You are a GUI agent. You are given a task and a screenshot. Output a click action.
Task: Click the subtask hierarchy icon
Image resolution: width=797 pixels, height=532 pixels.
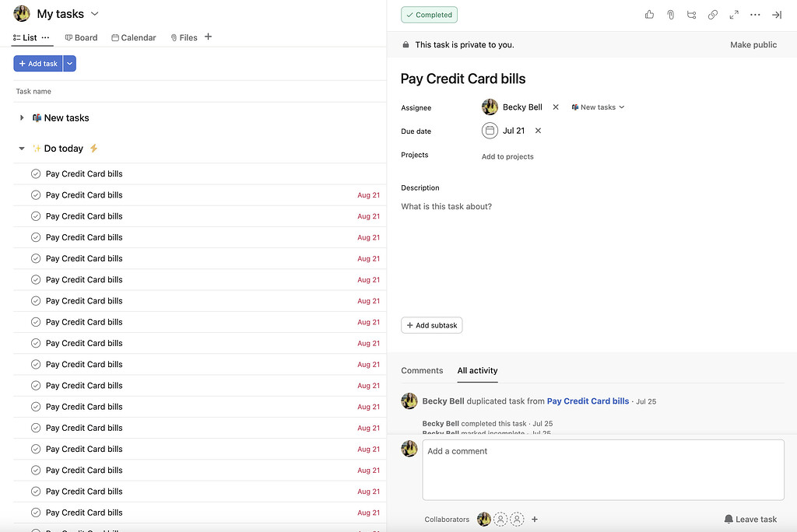pyautogui.click(x=691, y=14)
